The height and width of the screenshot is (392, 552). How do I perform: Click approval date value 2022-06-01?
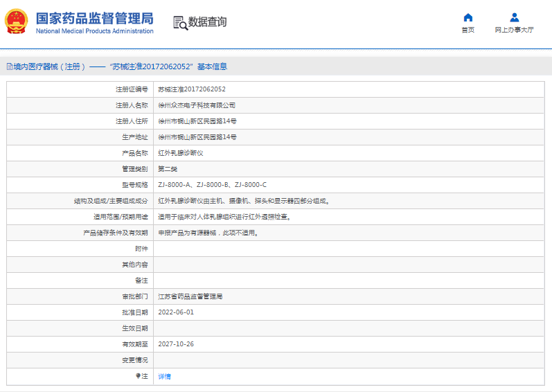coord(176,312)
